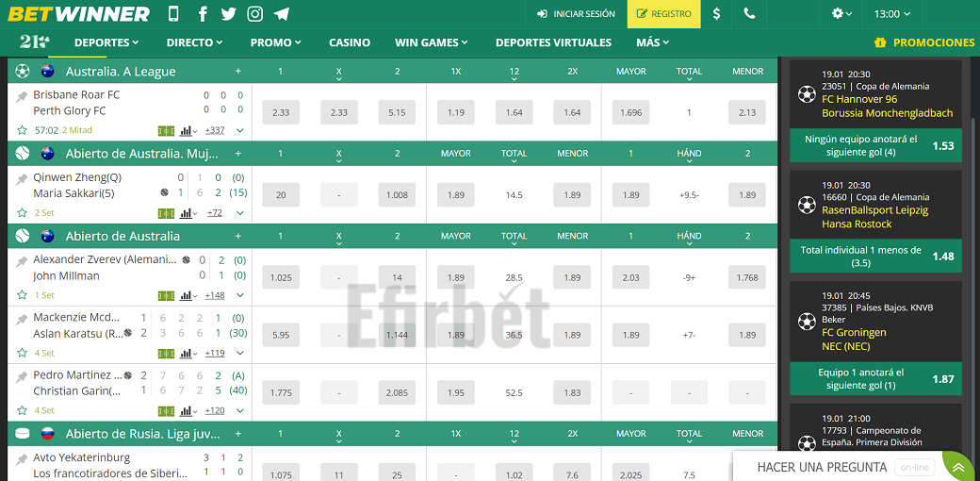This screenshot has width=980, height=481.
Task: Open +119 more markets link
Action: click(215, 353)
